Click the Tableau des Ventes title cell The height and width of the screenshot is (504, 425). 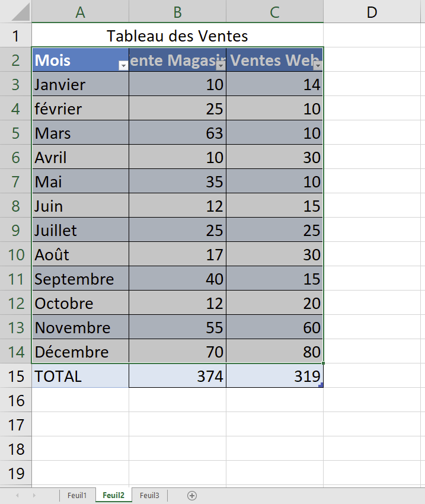pyautogui.click(x=177, y=36)
